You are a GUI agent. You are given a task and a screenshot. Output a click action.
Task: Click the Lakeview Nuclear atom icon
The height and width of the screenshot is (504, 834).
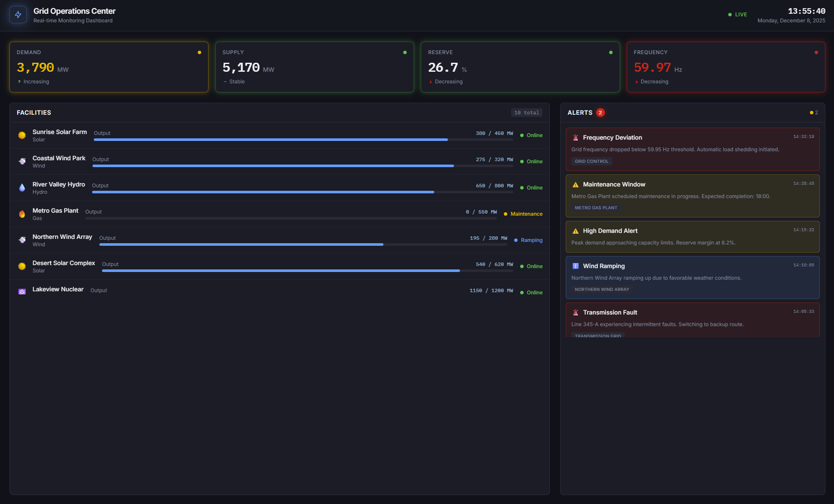[22, 292]
